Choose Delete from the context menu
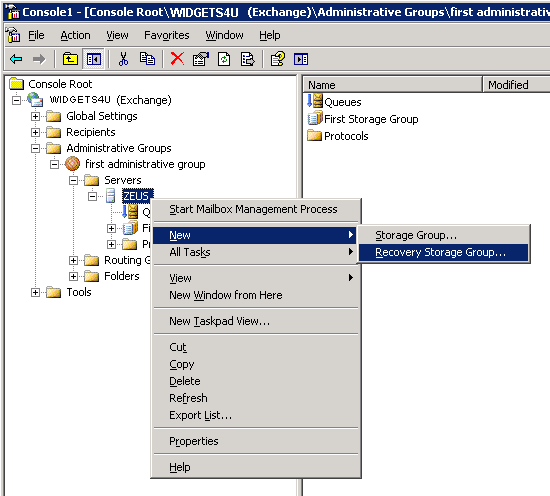550x496 pixels. click(x=256, y=381)
